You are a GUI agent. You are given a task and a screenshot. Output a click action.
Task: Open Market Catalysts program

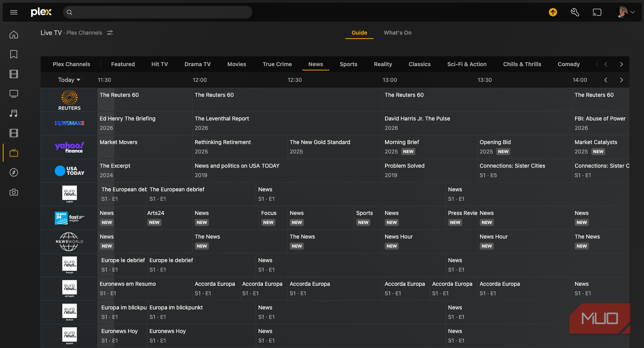[601, 147]
